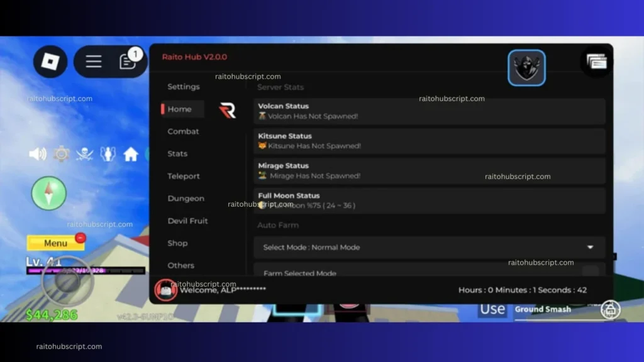Click the white home house icon
Viewport: 644px width, 362px height.
point(131,155)
